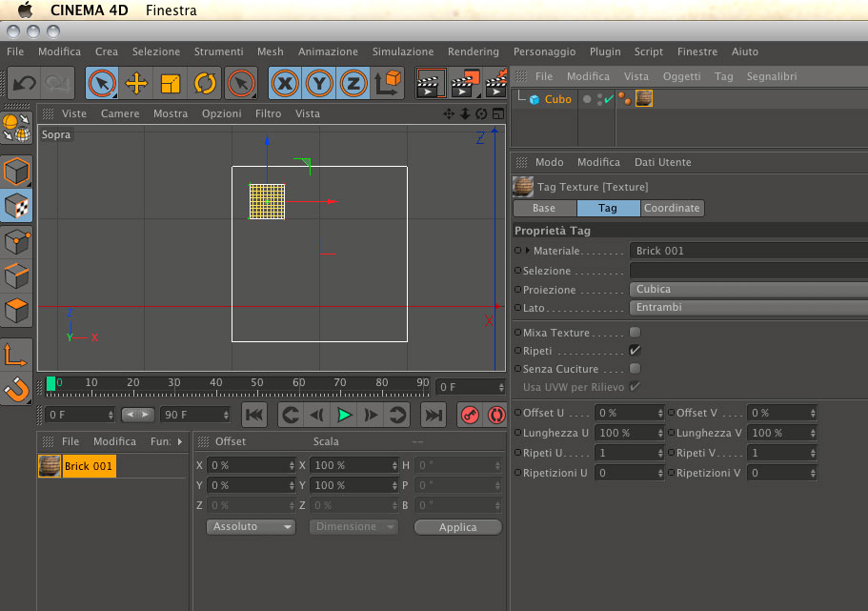The image size is (868, 611).
Task: Open Attribute Manager Dati Utente menu
Action: click(x=662, y=162)
